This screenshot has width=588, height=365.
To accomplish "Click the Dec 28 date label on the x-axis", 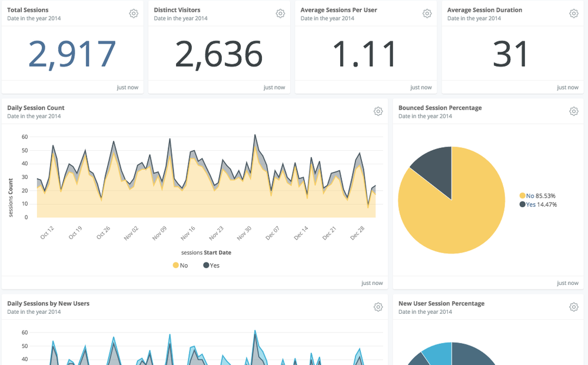I will (x=357, y=233).
